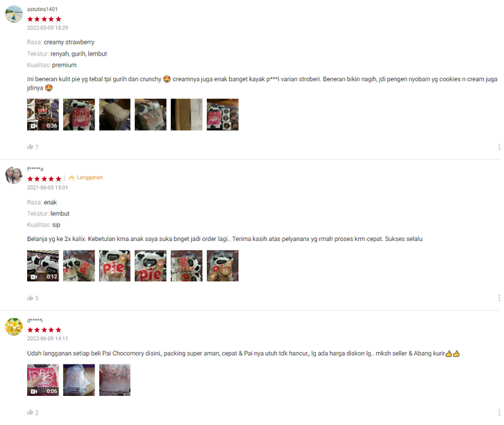Play the 0:12 review video
Image resolution: width=504 pixels, height=425 pixels.
tap(43, 266)
